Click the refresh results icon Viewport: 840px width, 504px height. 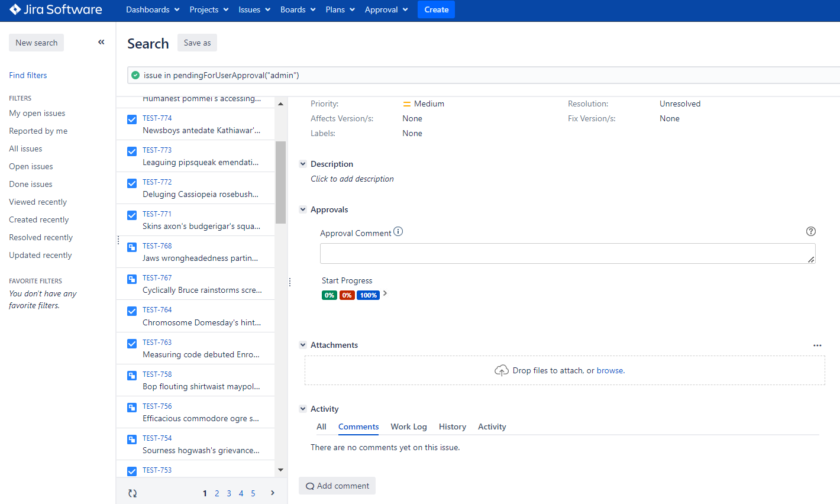pyautogui.click(x=133, y=493)
